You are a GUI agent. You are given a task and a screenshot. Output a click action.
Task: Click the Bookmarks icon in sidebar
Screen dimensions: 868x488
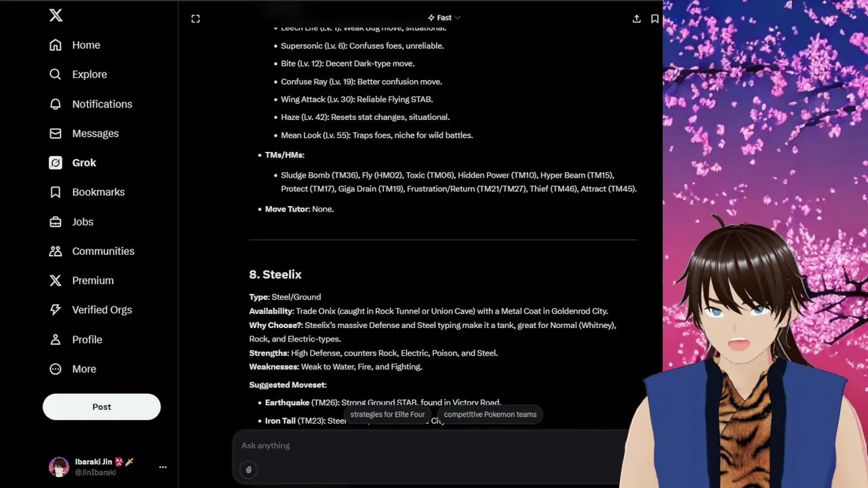[x=56, y=192]
